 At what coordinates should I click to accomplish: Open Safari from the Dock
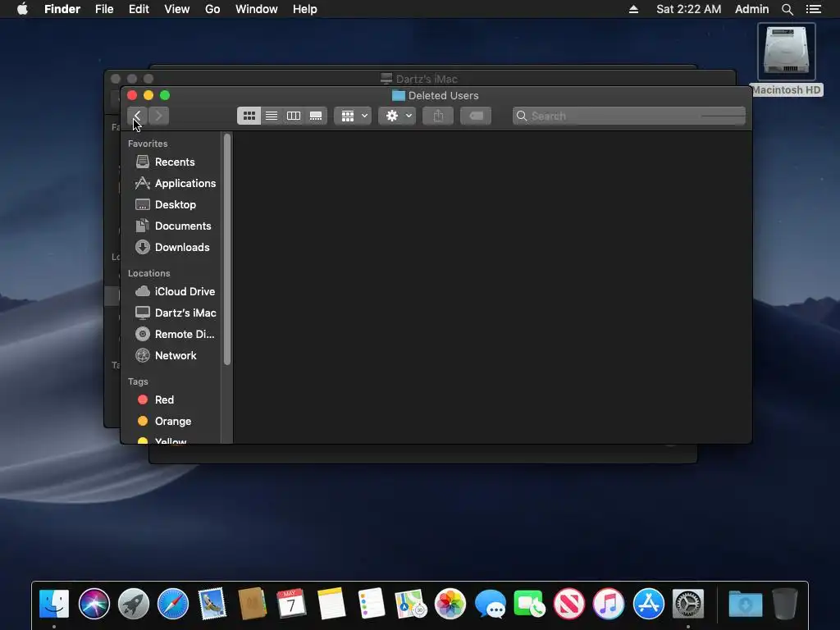pos(173,604)
